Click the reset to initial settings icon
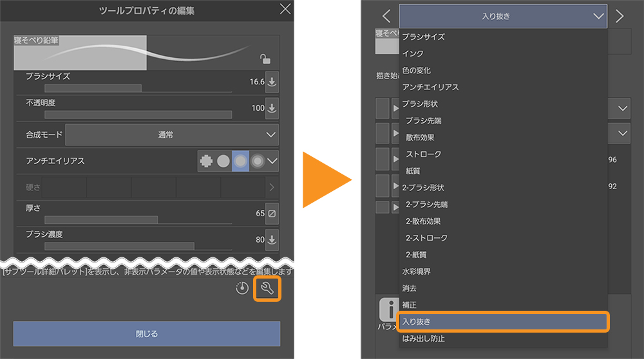The height and width of the screenshot is (359, 644). pos(242,289)
